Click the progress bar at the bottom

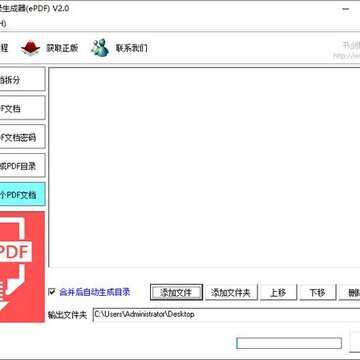[x=289, y=343]
